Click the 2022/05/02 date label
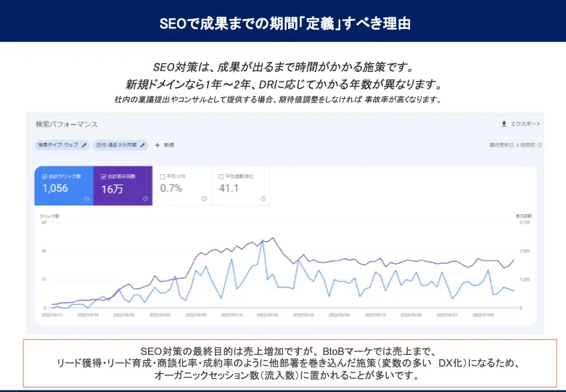This screenshot has height=392, width=566. click(x=160, y=315)
